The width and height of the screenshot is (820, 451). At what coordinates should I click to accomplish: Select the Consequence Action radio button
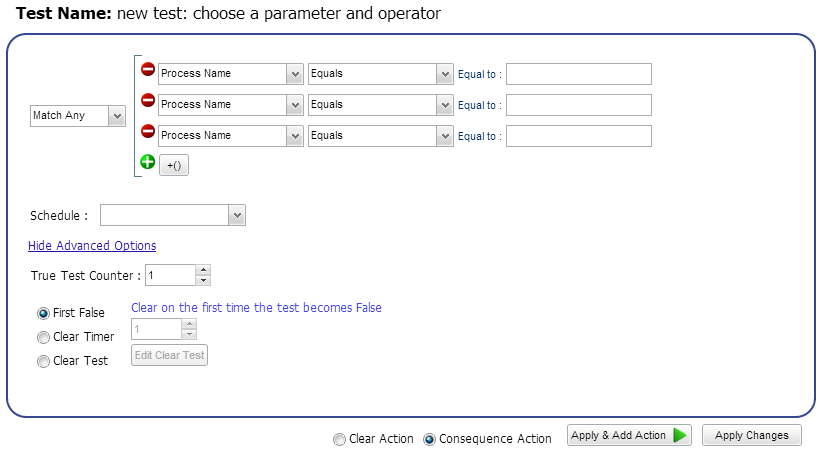pyautogui.click(x=430, y=439)
